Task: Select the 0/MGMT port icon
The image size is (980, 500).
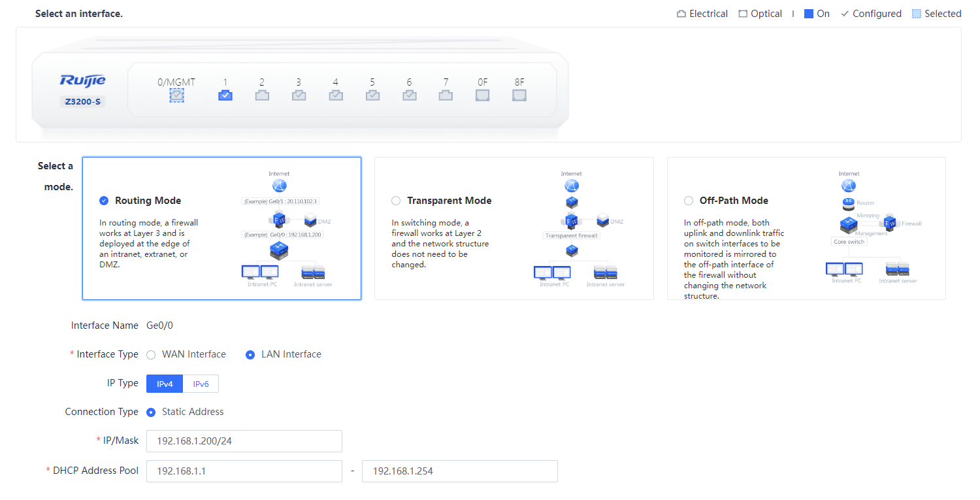Action: click(x=176, y=95)
